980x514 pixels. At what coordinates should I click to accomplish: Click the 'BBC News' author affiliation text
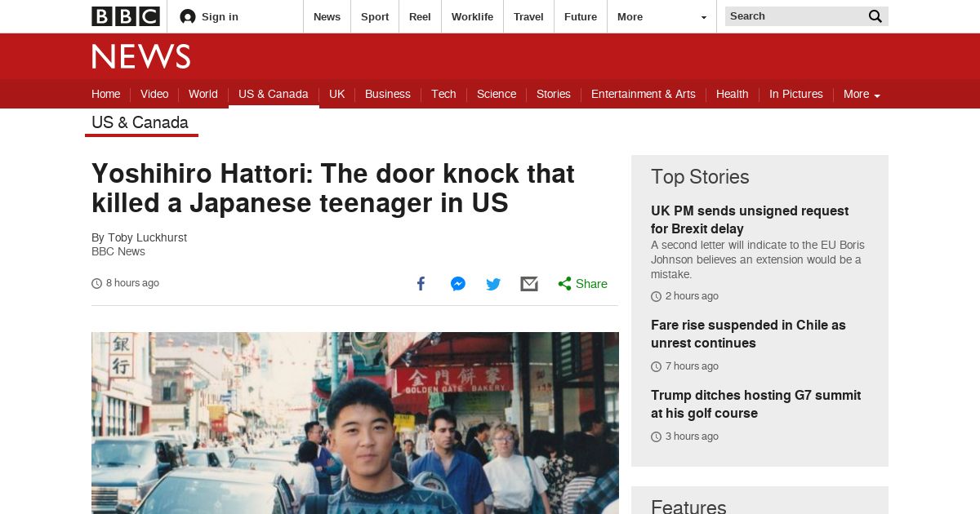tap(118, 251)
